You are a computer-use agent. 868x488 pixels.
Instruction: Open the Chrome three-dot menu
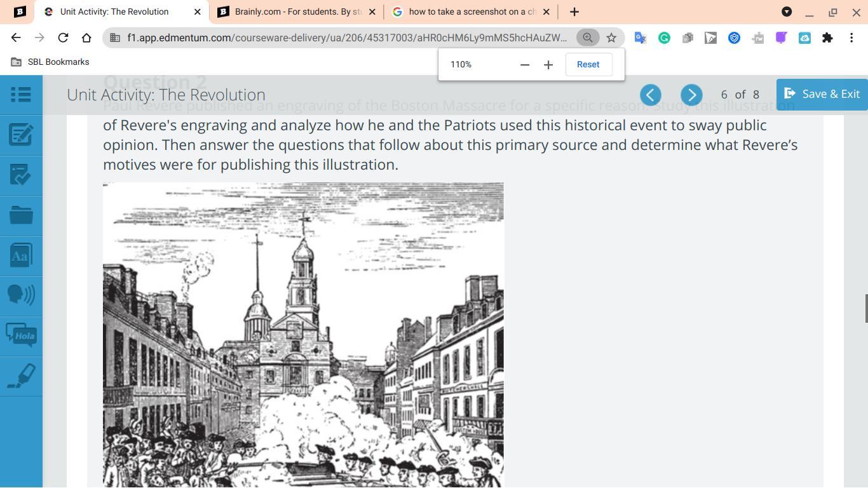[x=851, y=37]
